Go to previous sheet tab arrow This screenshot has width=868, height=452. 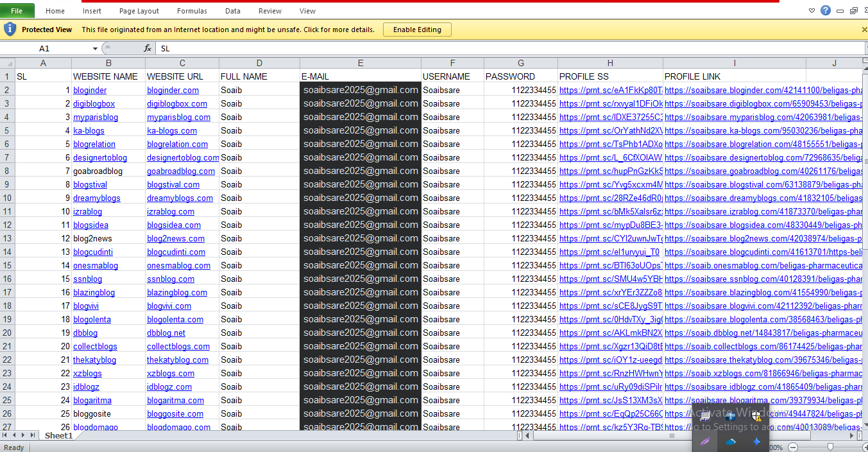(14, 435)
